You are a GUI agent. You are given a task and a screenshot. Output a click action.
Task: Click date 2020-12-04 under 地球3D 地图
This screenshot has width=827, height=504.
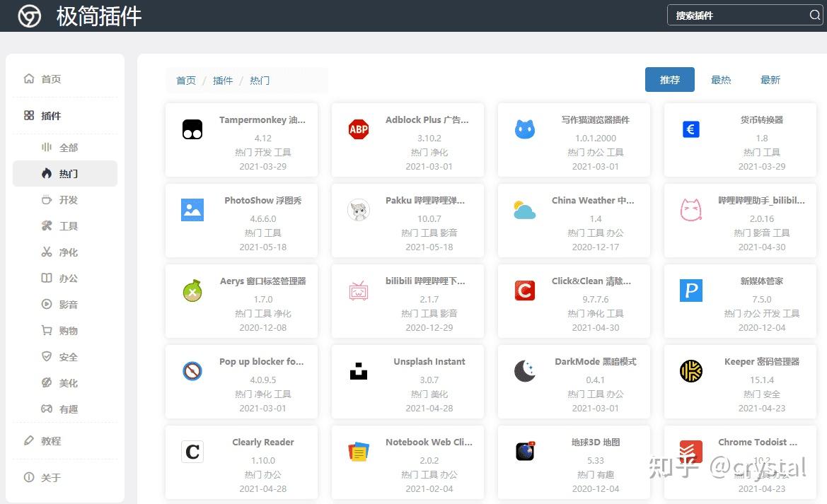click(x=596, y=488)
